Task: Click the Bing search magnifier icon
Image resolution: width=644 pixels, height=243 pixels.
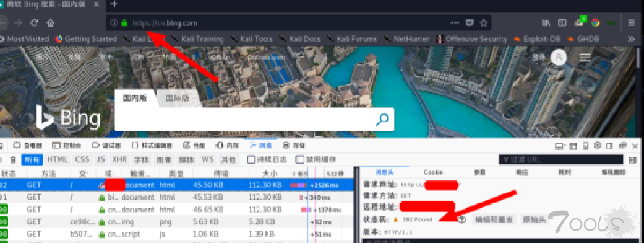Action: click(382, 120)
